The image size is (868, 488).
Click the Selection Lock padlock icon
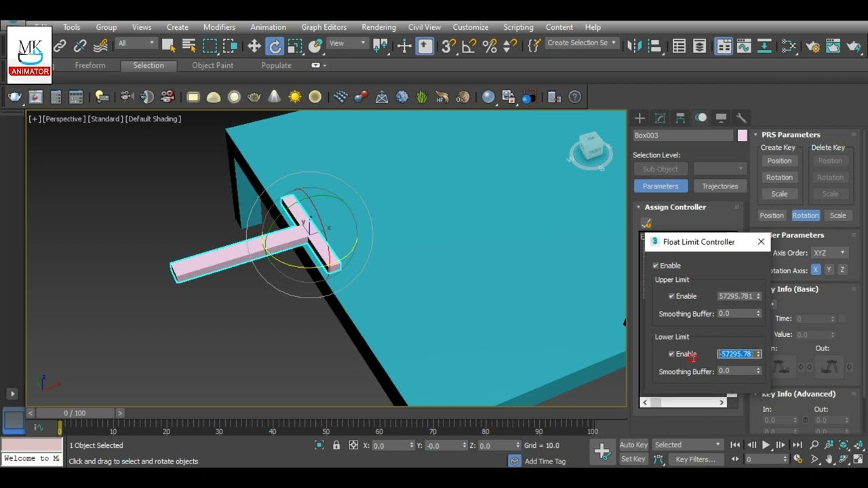pyautogui.click(x=336, y=445)
